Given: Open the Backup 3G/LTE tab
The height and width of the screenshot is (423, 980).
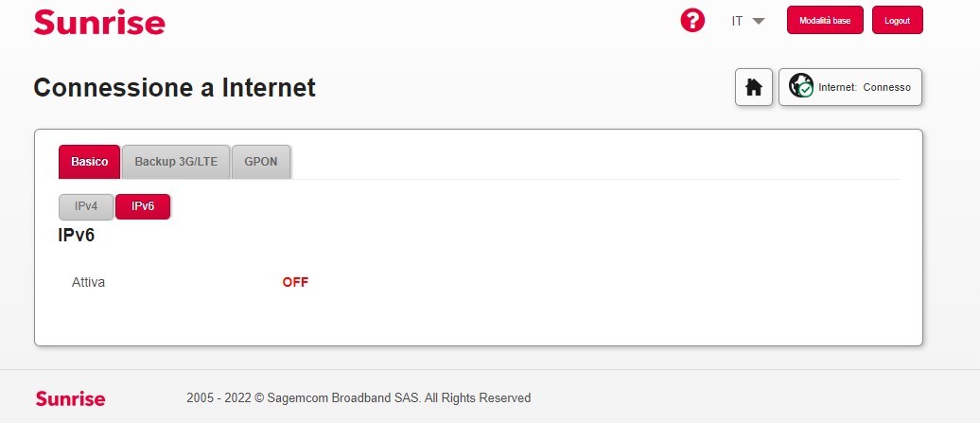Looking at the screenshot, I should [176, 162].
